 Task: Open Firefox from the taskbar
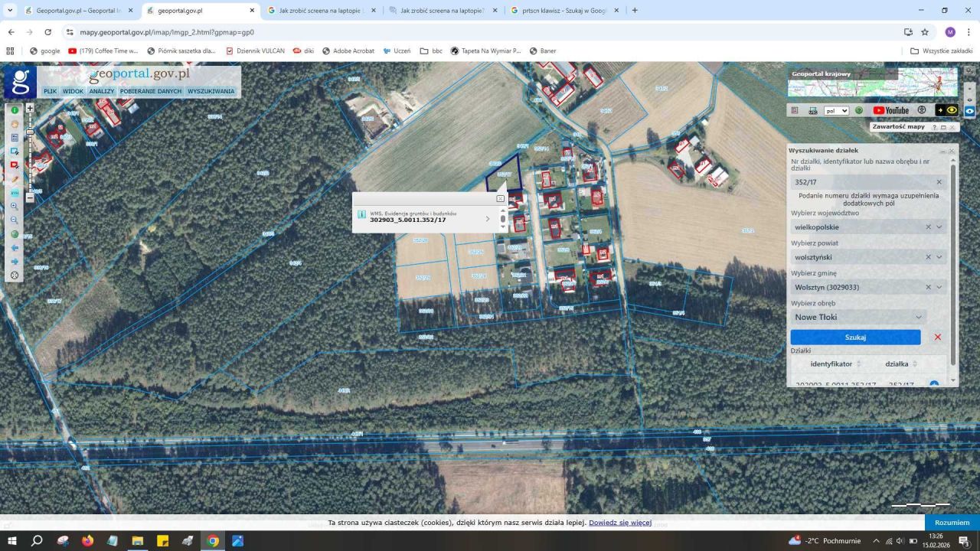coord(87,541)
